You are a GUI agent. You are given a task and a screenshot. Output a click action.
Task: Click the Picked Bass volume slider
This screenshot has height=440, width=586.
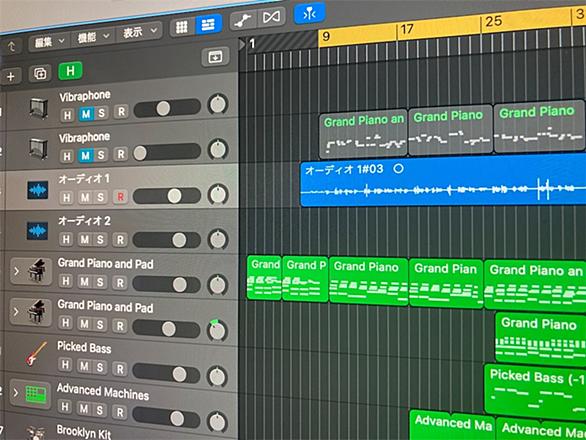point(166,374)
